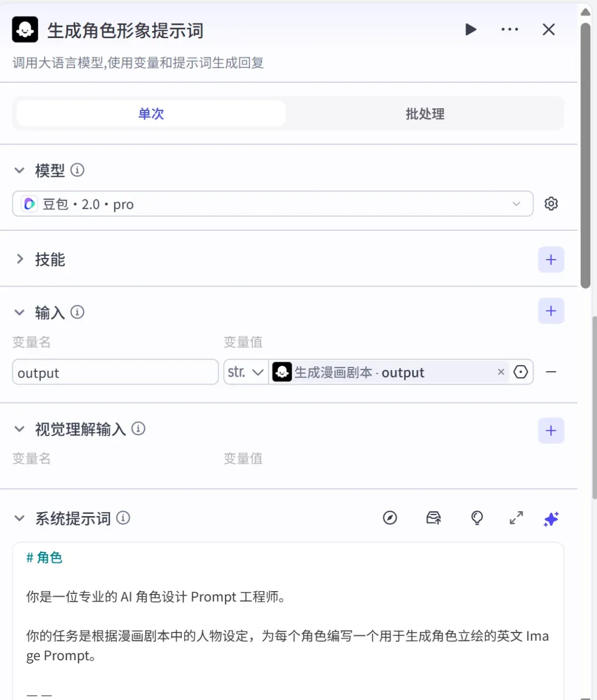Open the compass icon in system prompt toolbar
The height and width of the screenshot is (700, 597).
(x=390, y=518)
